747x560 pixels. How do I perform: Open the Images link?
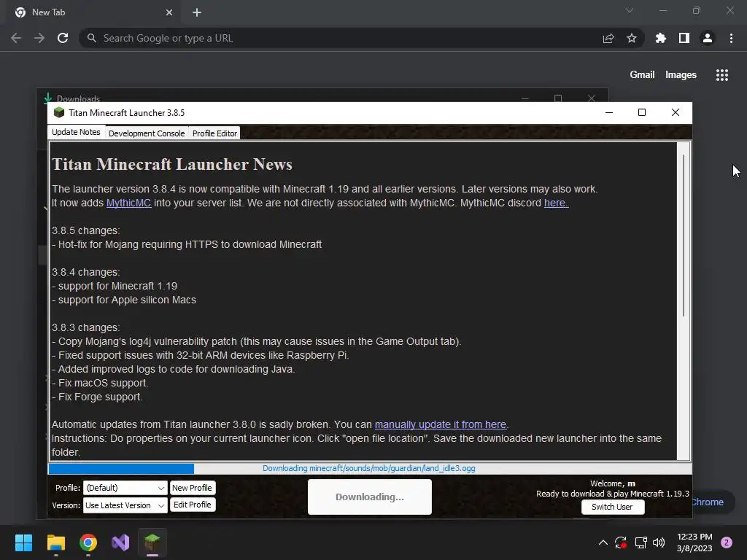[681, 75]
